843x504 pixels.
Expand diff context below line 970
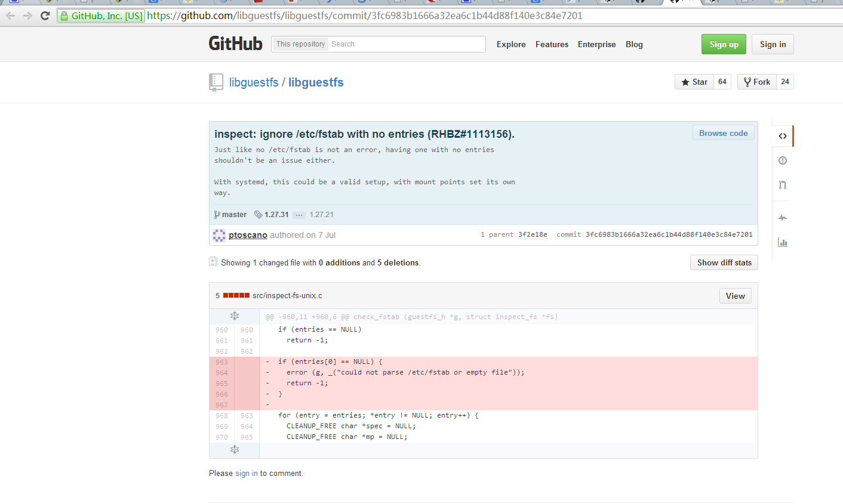tap(235, 450)
